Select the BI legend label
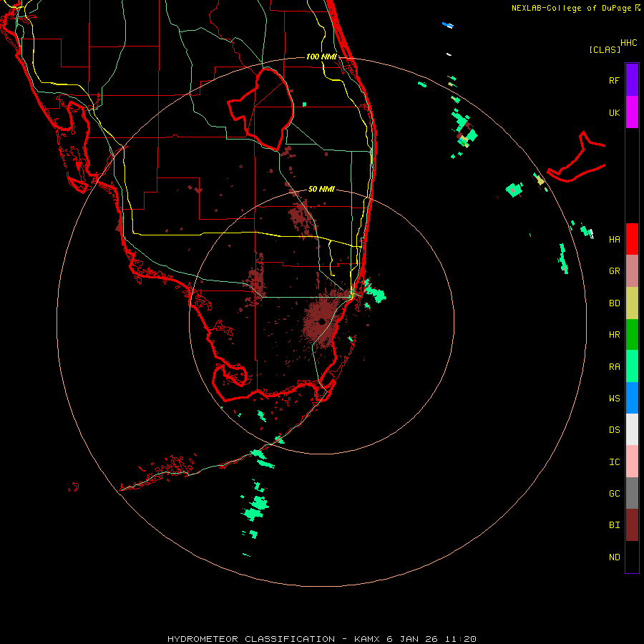644x644 pixels. pos(614,525)
